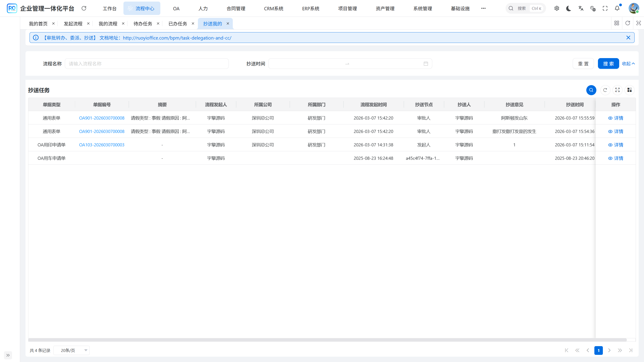
Task: Collapse search form with 收起
Action: 628,64
